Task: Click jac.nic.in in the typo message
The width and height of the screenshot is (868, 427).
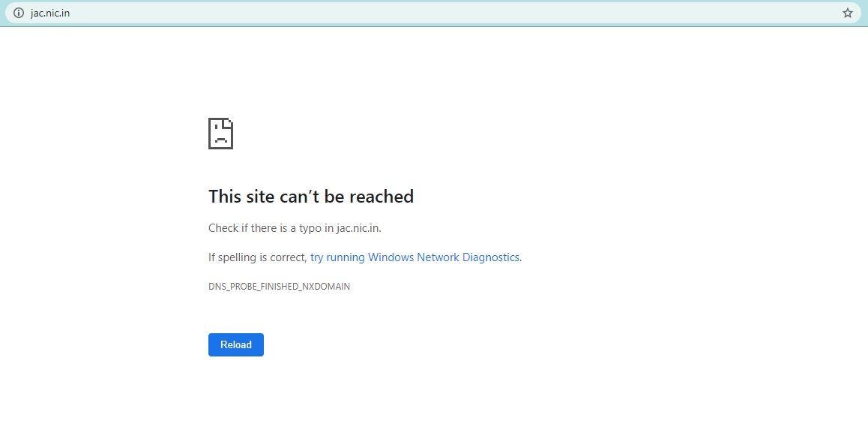Action: coord(358,228)
